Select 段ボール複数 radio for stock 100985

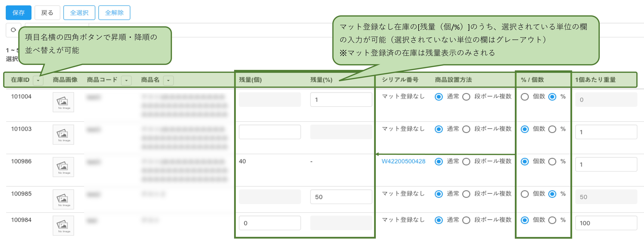pyautogui.click(x=466, y=194)
